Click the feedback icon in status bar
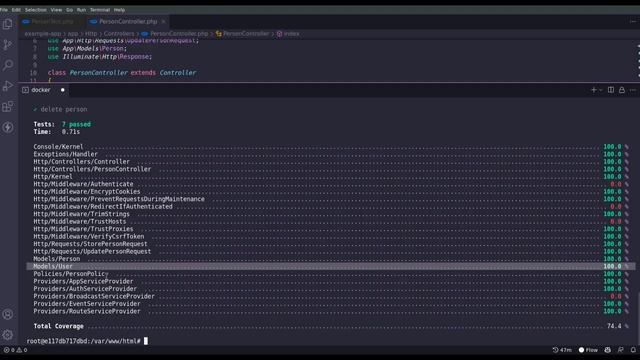Image resolution: width=640 pixels, height=360 pixels. click(x=620, y=350)
